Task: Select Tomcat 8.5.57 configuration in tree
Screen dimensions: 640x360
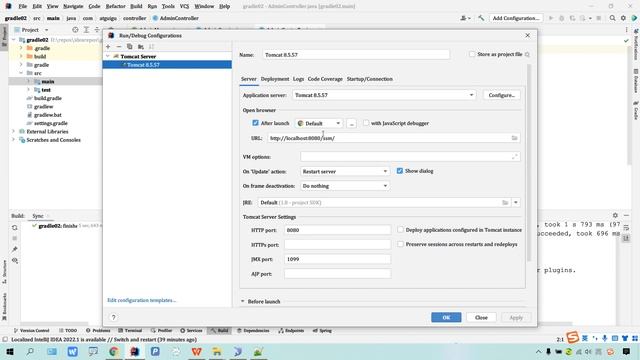Action: click(x=167, y=64)
